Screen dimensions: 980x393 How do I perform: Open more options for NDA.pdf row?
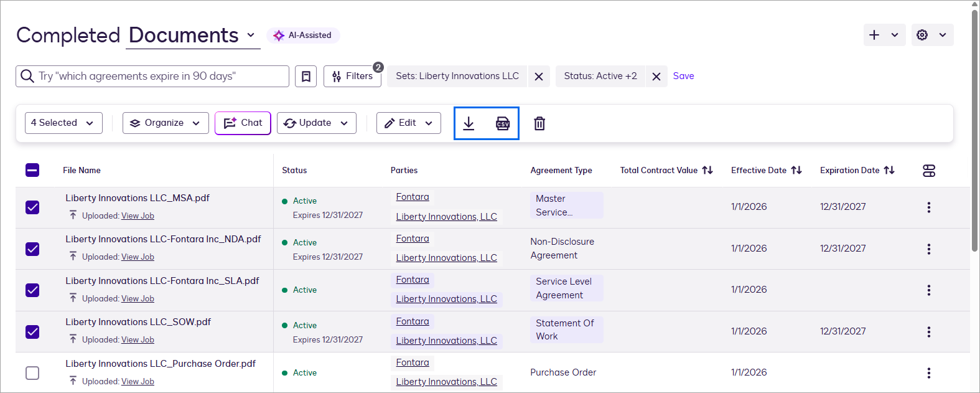(929, 249)
